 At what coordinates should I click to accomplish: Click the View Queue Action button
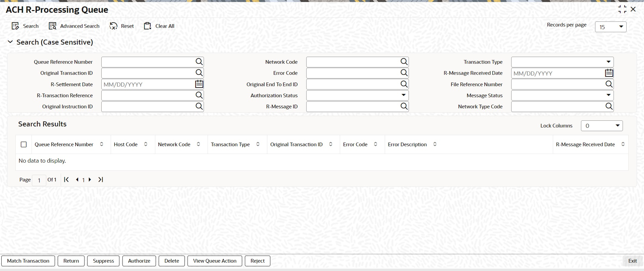point(215,261)
